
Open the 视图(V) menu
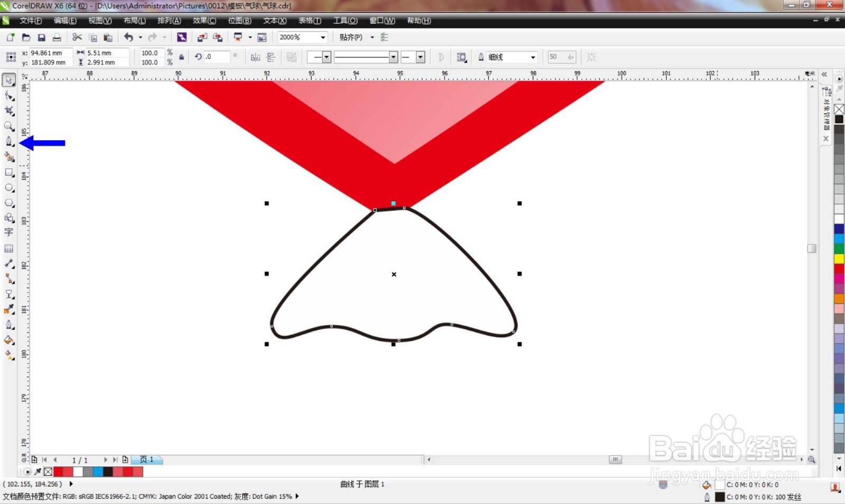tap(100, 21)
